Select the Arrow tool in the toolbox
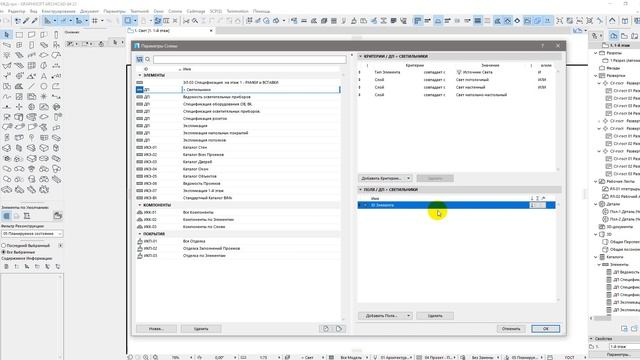 point(7,35)
